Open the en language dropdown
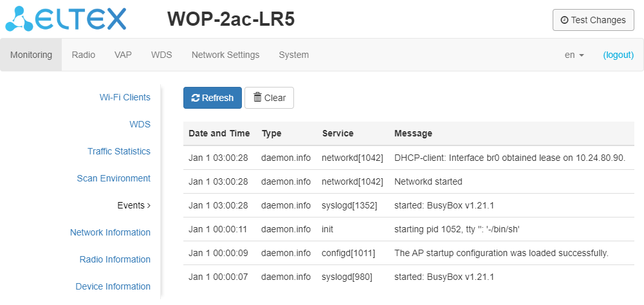This screenshot has width=644, height=305. [574, 55]
